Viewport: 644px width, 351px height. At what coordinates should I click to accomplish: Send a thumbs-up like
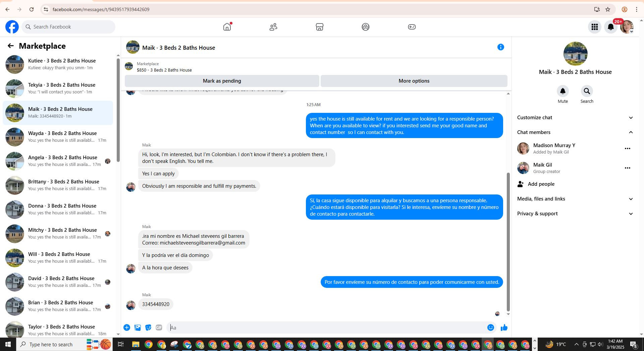504,327
